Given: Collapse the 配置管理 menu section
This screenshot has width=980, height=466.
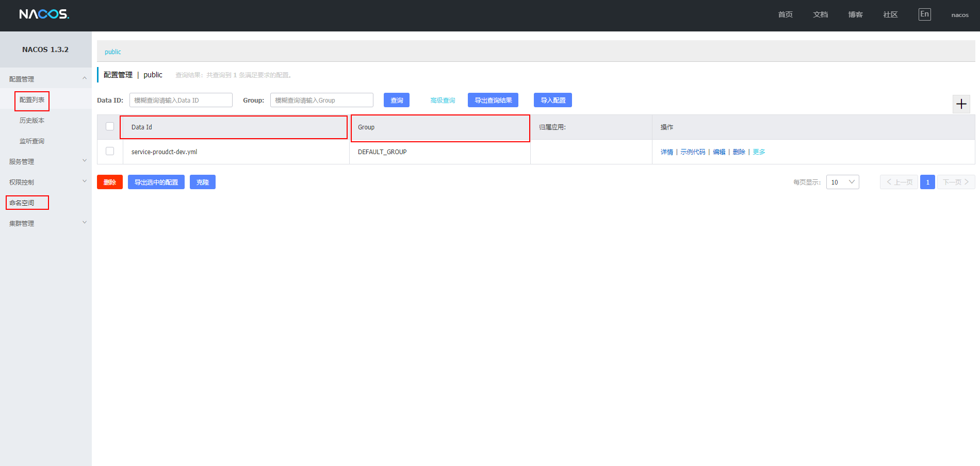Looking at the screenshot, I should 46,79.
